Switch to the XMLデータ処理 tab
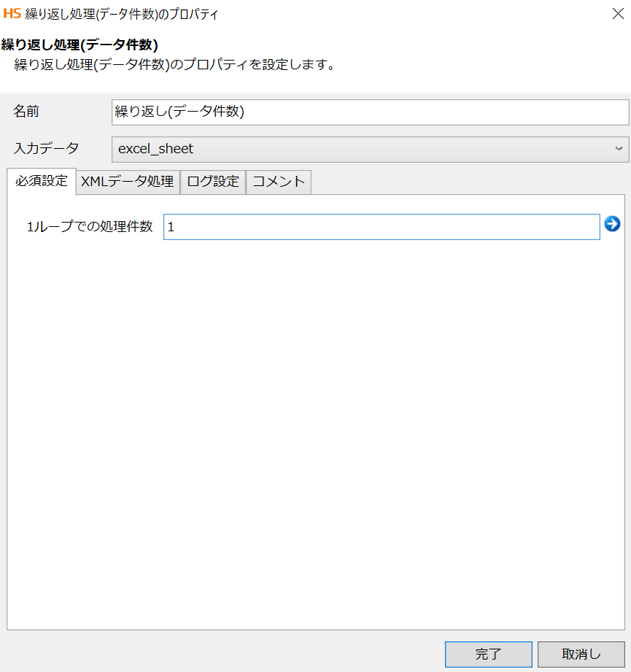The height and width of the screenshot is (672, 631). pos(127,182)
